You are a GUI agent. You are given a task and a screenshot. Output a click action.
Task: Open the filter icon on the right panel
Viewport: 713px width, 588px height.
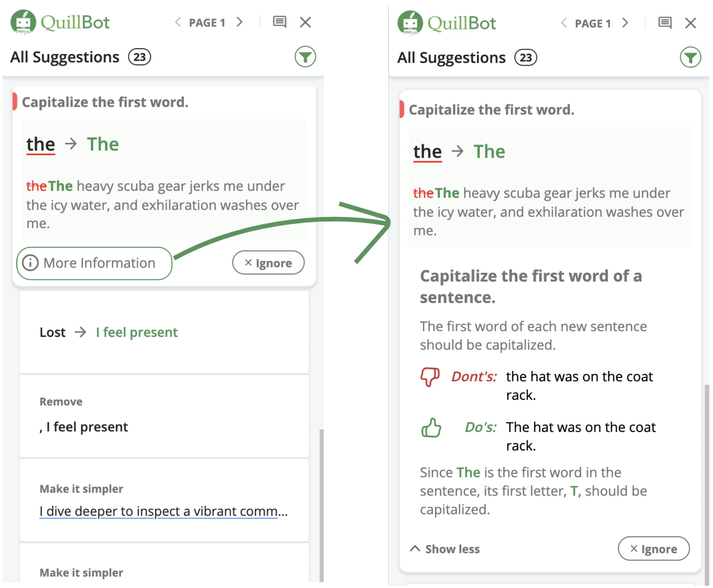point(691,58)
